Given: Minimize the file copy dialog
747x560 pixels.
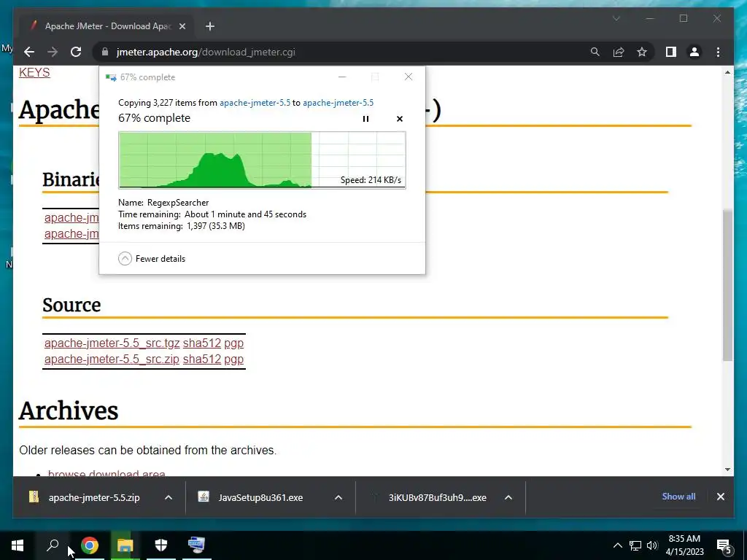Looking at the screenshot, I should pos(342,77).
